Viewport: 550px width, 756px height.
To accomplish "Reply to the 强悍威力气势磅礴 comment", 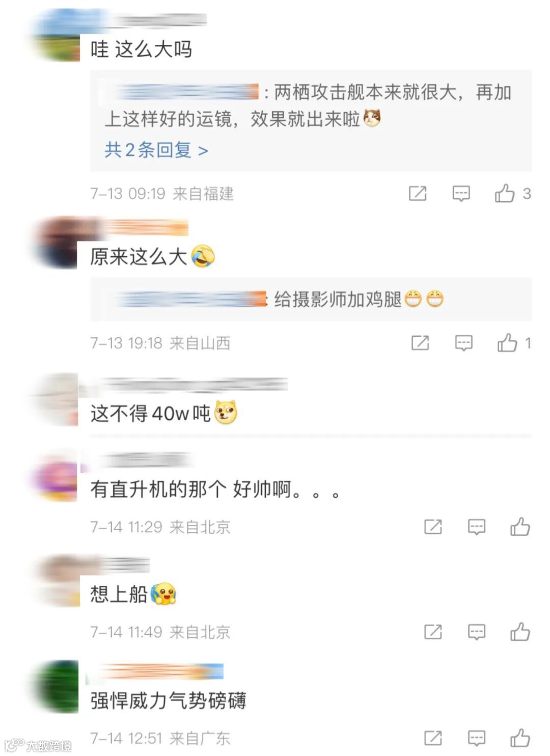I will (477, 738).
